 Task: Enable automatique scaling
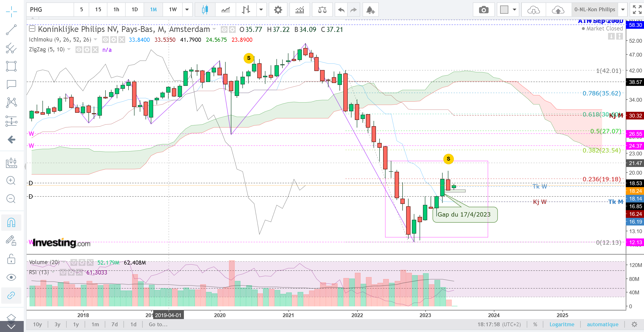[x=602, y=324]
